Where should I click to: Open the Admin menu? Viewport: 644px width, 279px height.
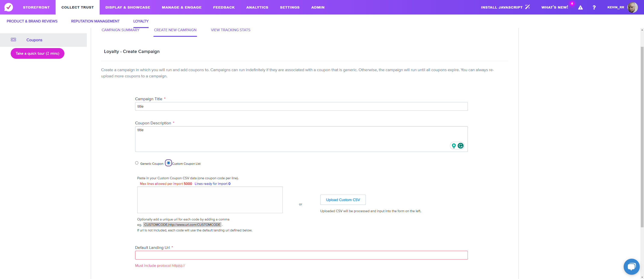(318, 7)
